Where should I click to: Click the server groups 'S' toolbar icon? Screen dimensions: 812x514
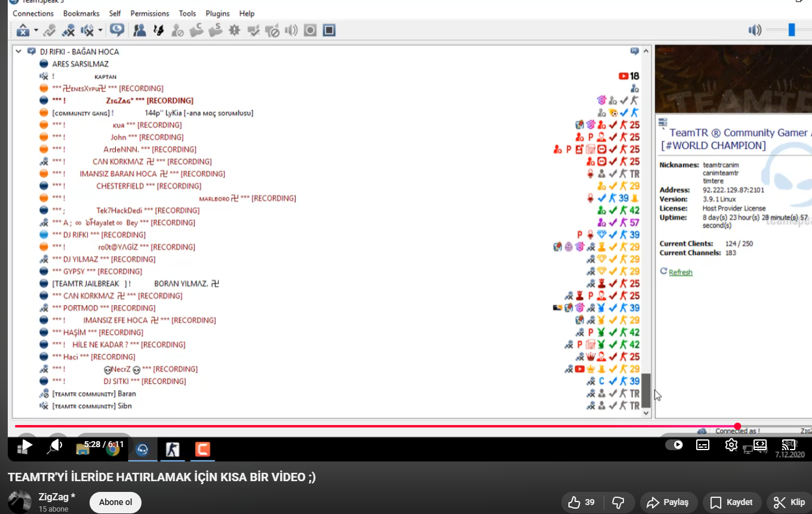click(216, 30)
